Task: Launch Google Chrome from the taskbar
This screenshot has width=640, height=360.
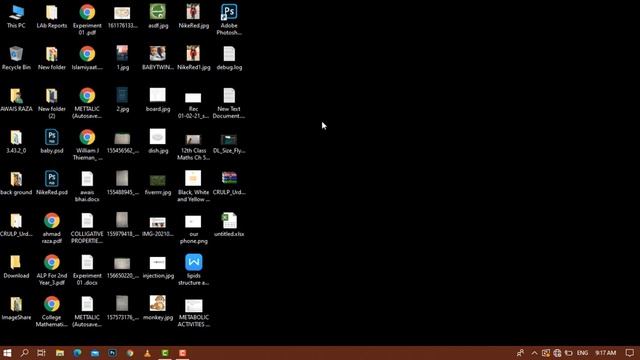Action: tap(130, 353)
